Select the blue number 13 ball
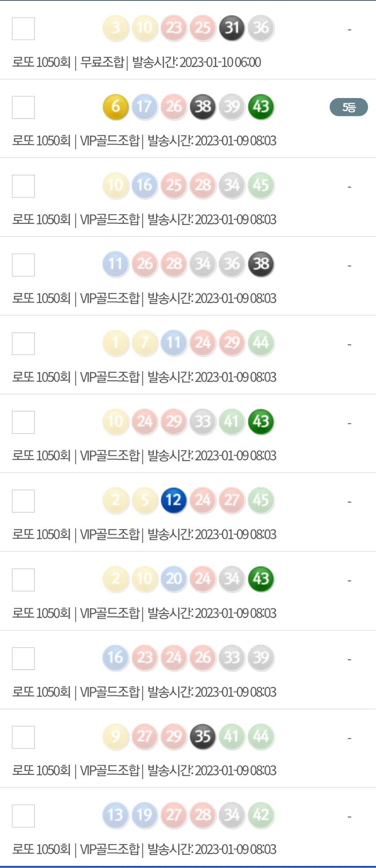The image size is (376, 868). (x=115, y=815)
